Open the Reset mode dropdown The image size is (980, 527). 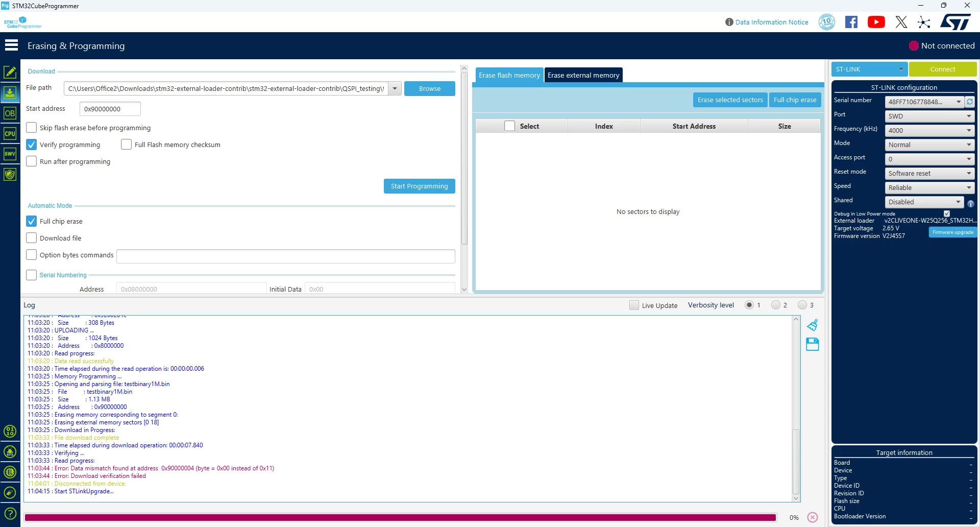(929, 173)
